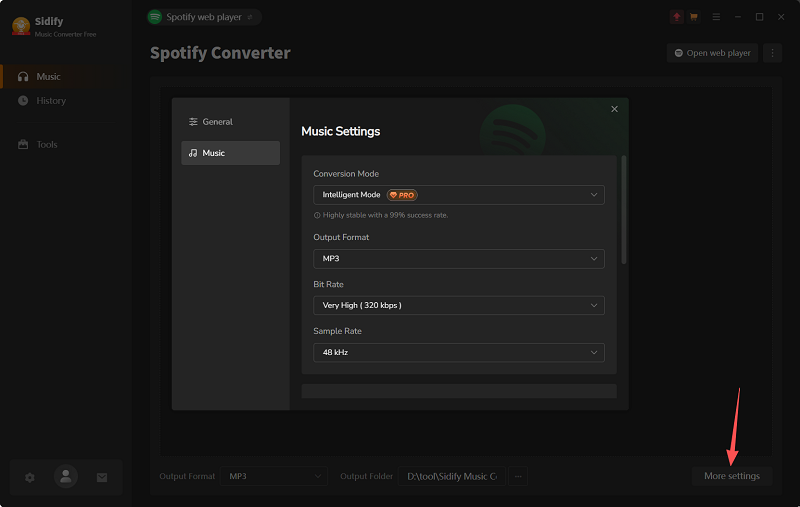Minimize the Sidify window
Viewport: 800px width, 507px height.
[x=738, y=17]
